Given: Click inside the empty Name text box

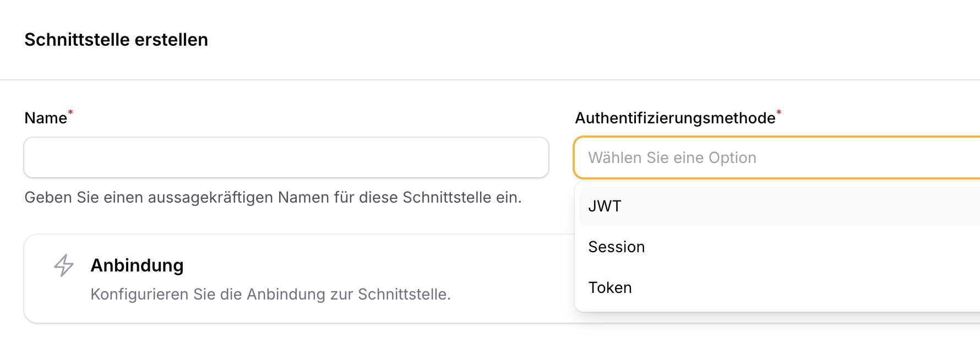Looking at the screenshot, I should 286,157.
